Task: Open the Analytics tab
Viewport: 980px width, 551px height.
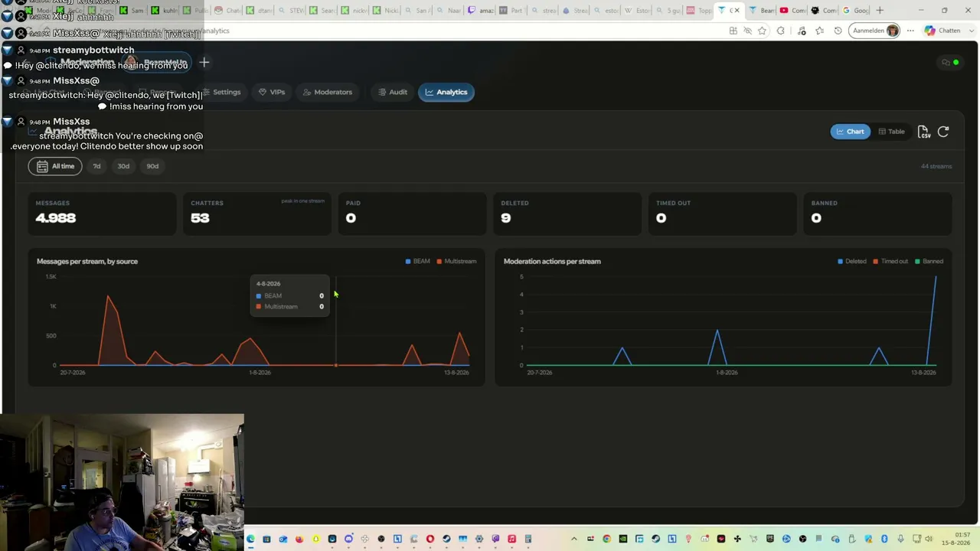Action: (446, 92)
